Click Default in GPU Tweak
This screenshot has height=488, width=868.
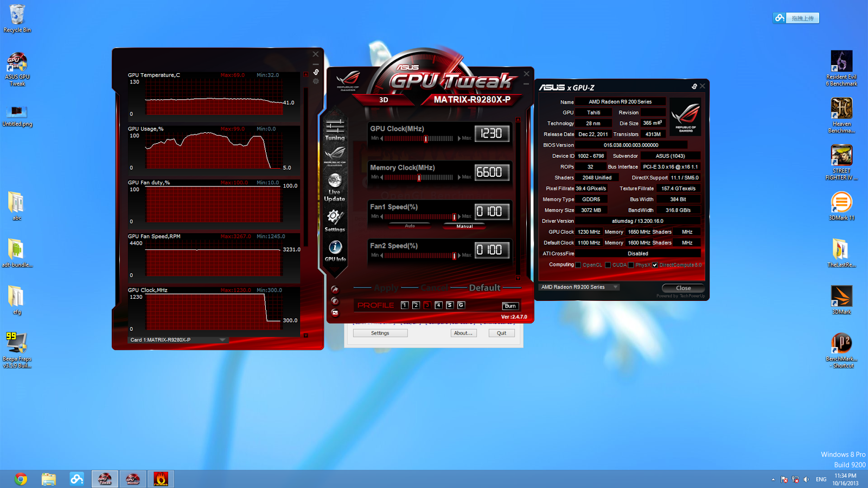[484, 287]
